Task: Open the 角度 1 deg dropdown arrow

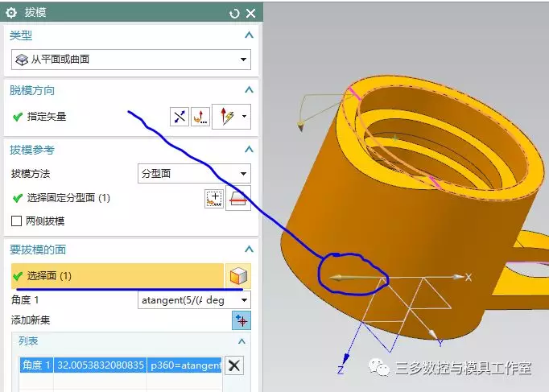Action: (x=245, y=300)
